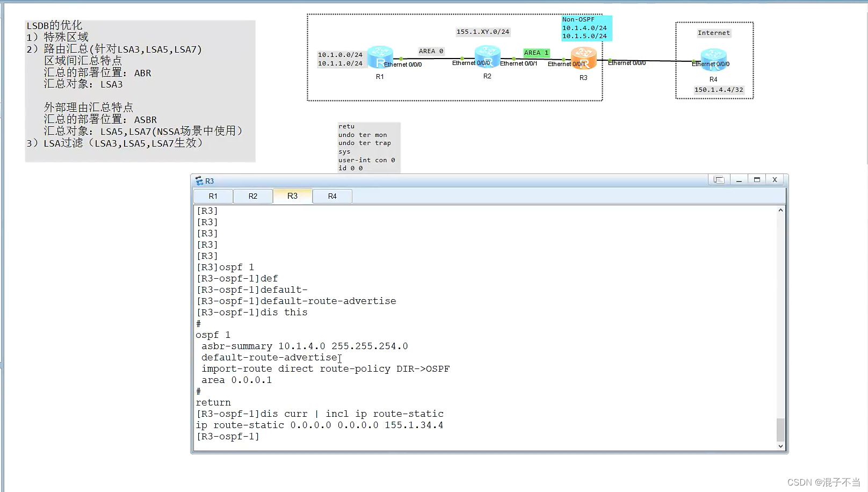Click the restore-layout button in R3 window
868x492 pixels.
[x=719, y=180]
